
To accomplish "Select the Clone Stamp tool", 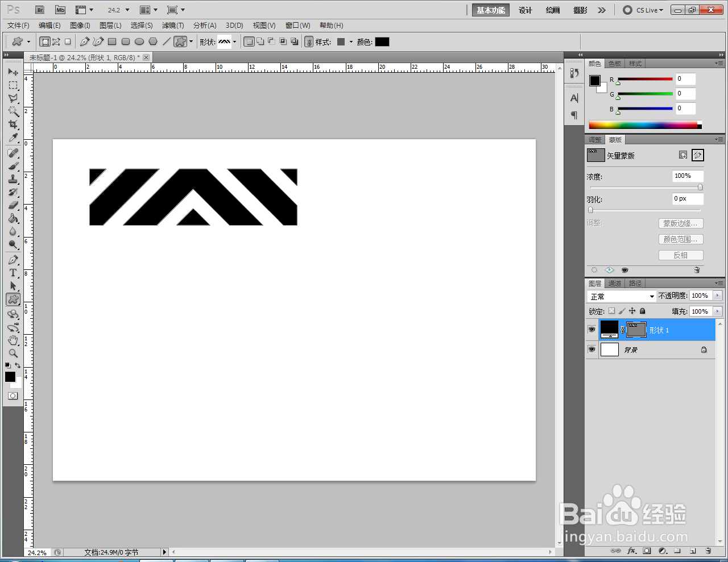I will tap(13, 179).
